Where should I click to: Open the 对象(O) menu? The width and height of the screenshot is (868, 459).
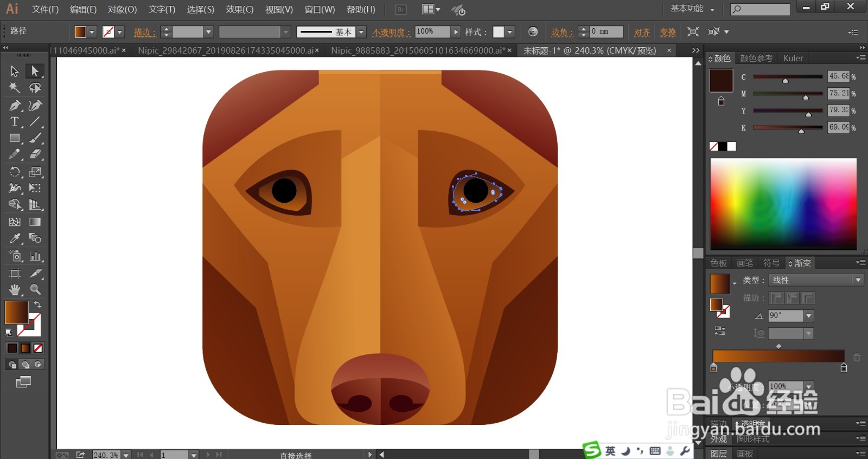point(122,9)
